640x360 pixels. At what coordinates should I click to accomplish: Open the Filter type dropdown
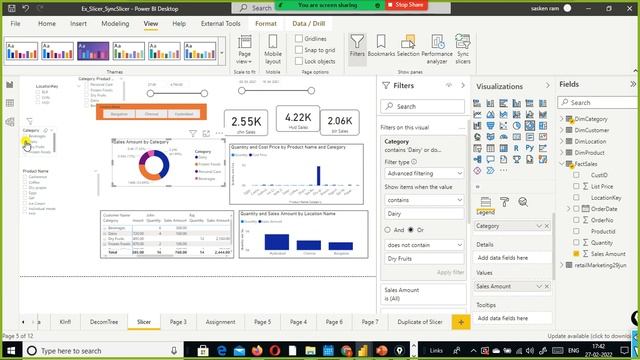point(424,173)
